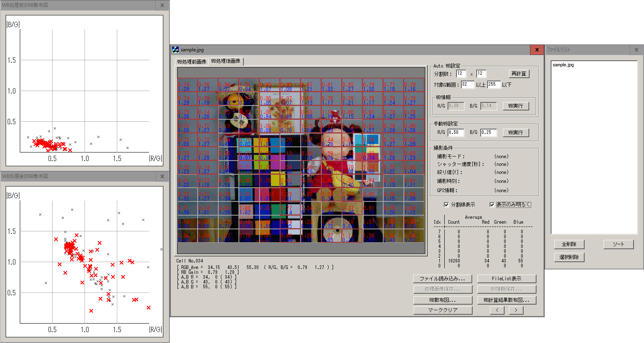644x343 pixels.
Task: Click the yellow patch on color chart
Action: tap(275, 179)
